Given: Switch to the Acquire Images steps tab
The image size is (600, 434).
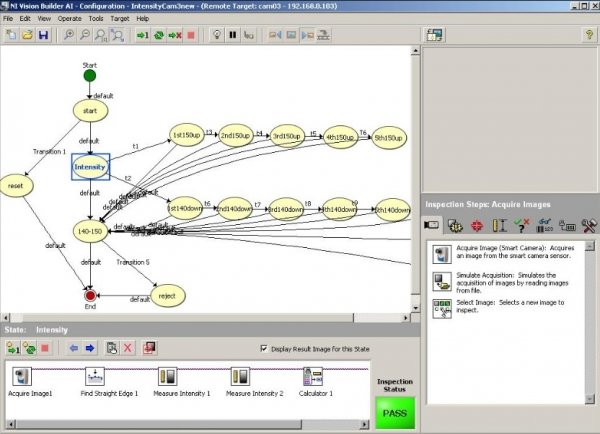Looking at the screenshot, I should (433, 226).
